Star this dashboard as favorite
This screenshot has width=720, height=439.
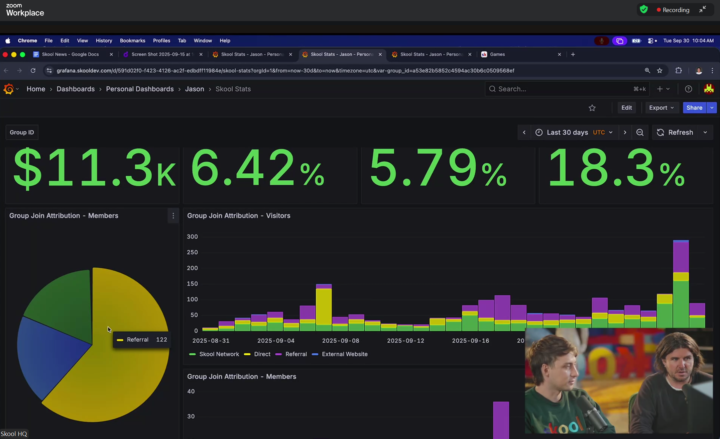[x=592, y=107]
